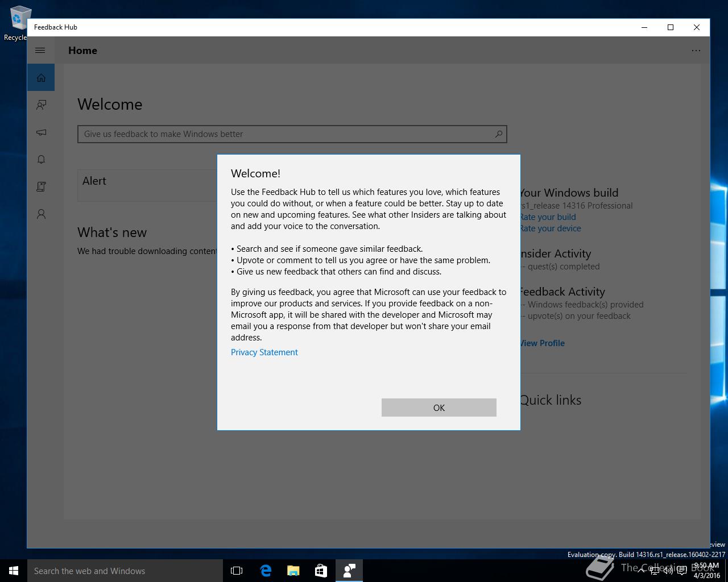Open the volume icon in system tray

(668, 571)
